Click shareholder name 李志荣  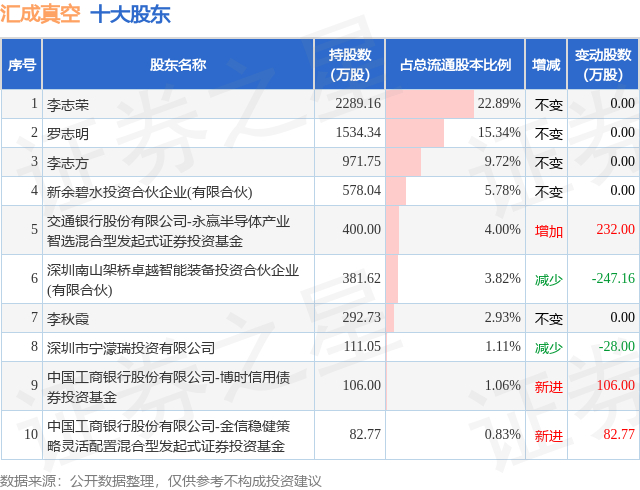point(68,105)
